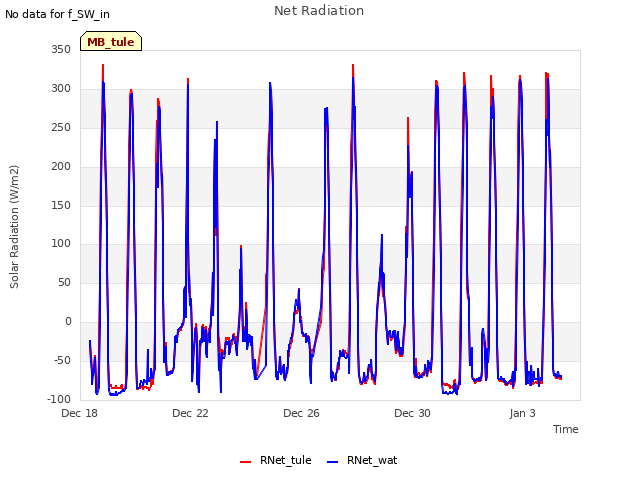Click the 50 y-axis tick label
This screenshot has height=480, width=640.
click(64, 282)
